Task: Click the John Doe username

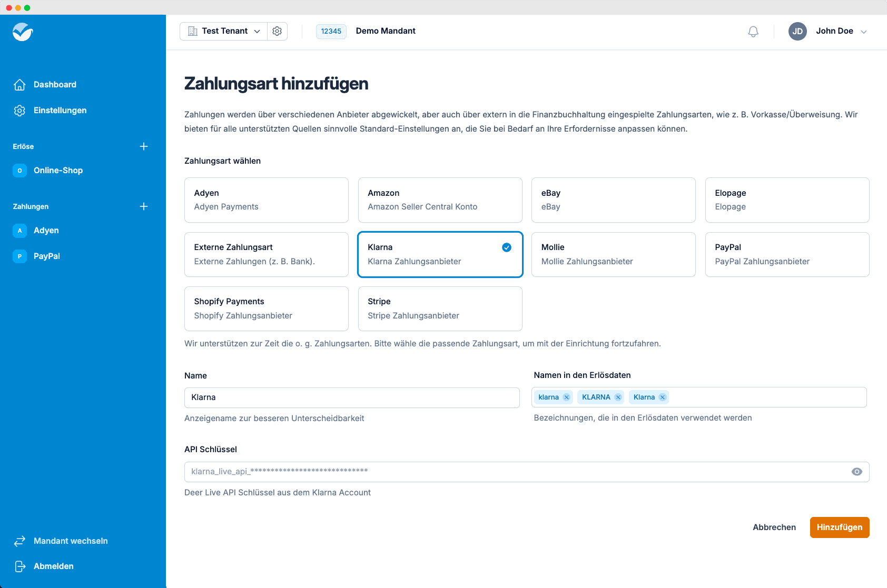Action: [834, 31]
